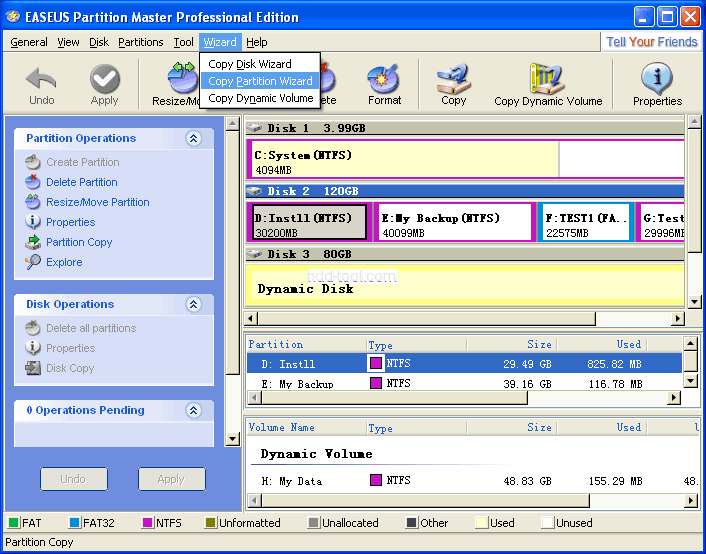
Task: Click the FAT green legend swatch
Action: click(14, 523)
